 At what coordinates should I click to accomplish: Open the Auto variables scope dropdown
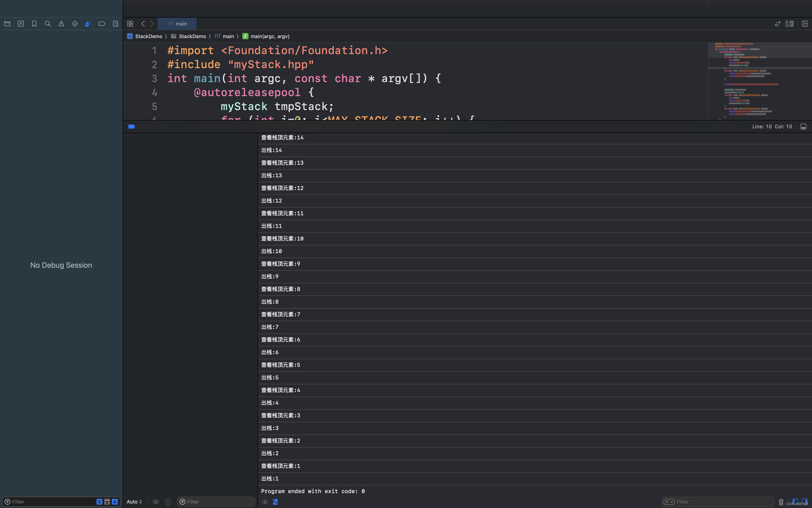click(x=134, y=502)
